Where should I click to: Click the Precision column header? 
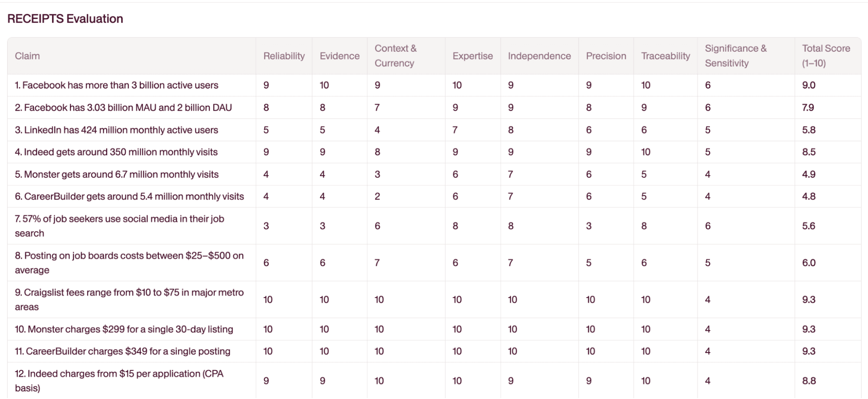click(x=606, y=56)
